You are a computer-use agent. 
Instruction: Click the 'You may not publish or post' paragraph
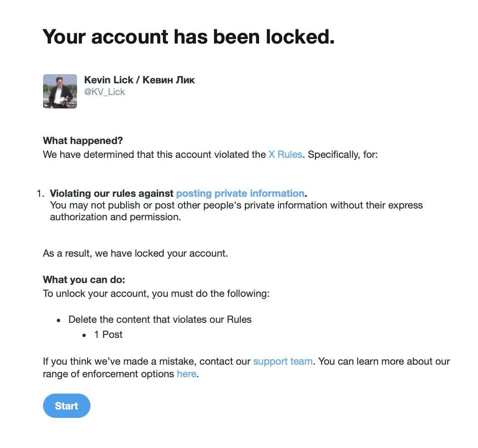[x=236, y=211]
